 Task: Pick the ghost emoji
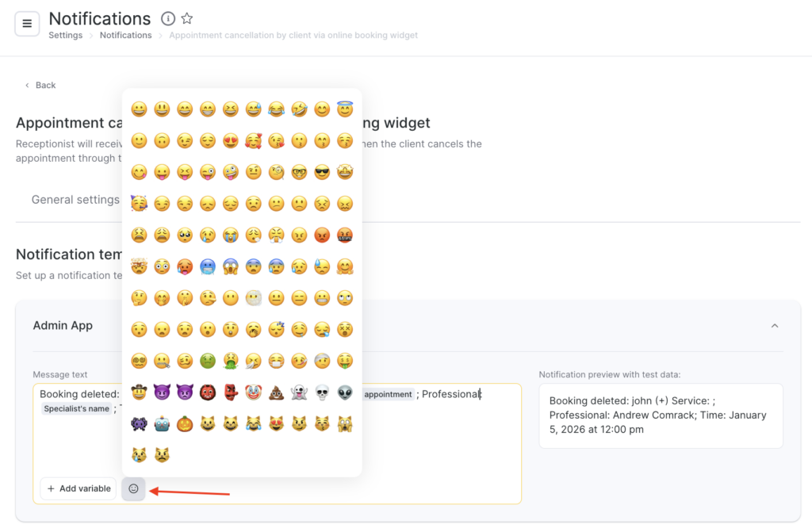(299, 393)
